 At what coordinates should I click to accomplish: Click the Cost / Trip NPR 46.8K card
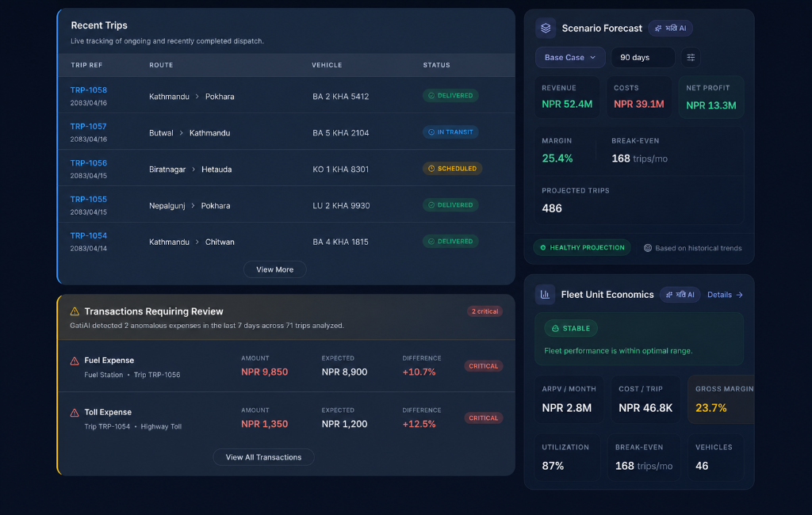pyautogui.click(x=645, y=399)
